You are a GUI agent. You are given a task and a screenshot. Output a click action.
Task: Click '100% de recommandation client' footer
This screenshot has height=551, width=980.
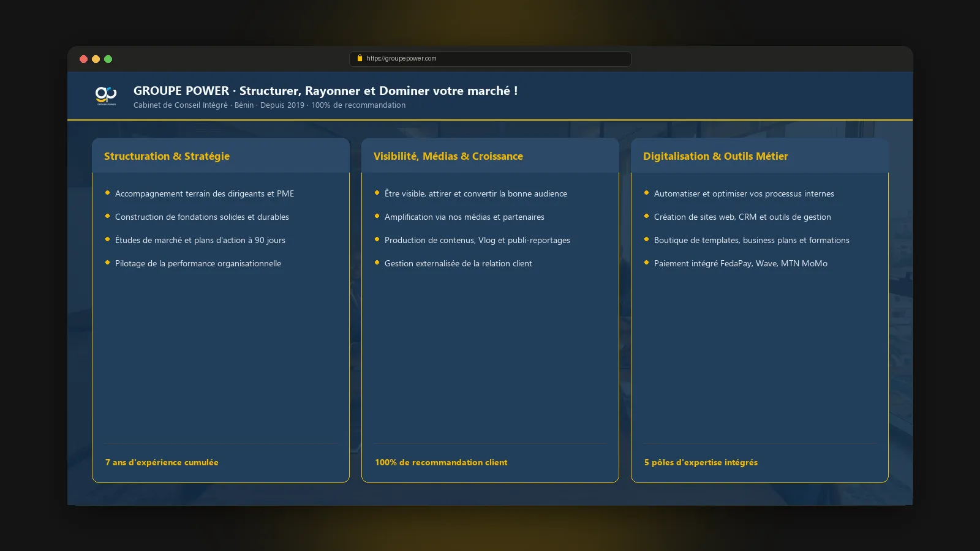tap(441, 462)
